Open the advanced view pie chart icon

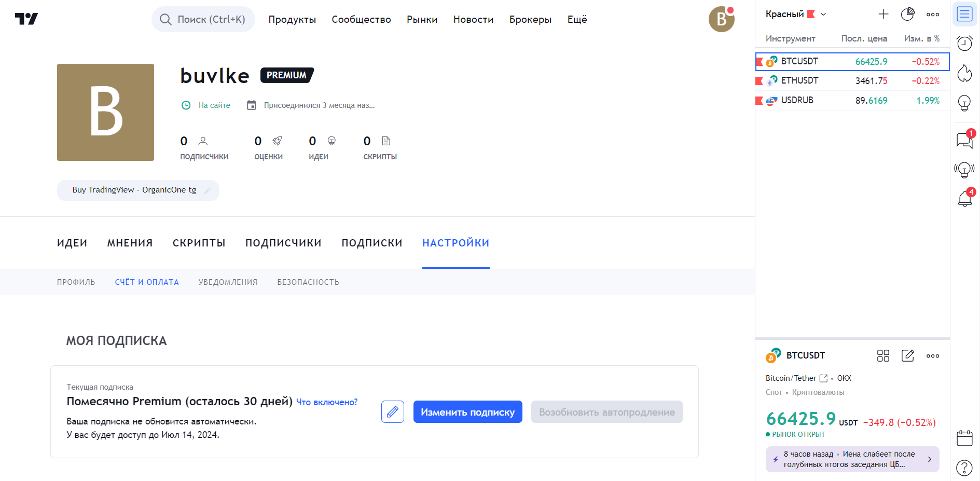[x=907, y=15]
